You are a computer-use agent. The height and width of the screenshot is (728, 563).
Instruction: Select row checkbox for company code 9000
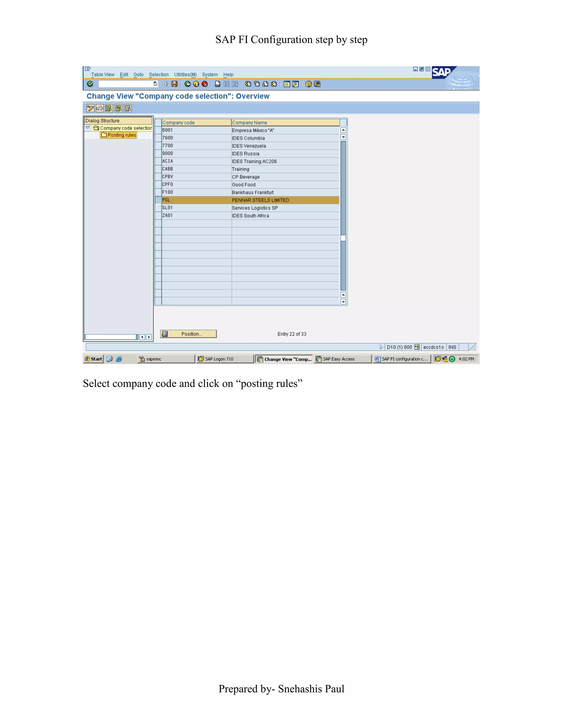click(158, 153)
